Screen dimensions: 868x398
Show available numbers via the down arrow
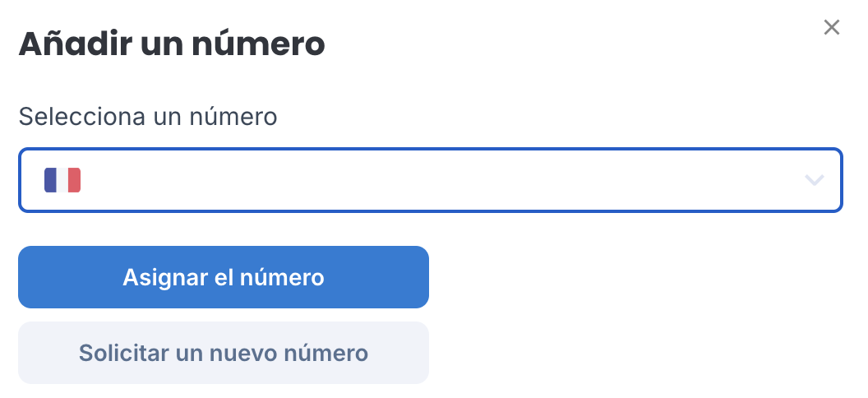815,180
